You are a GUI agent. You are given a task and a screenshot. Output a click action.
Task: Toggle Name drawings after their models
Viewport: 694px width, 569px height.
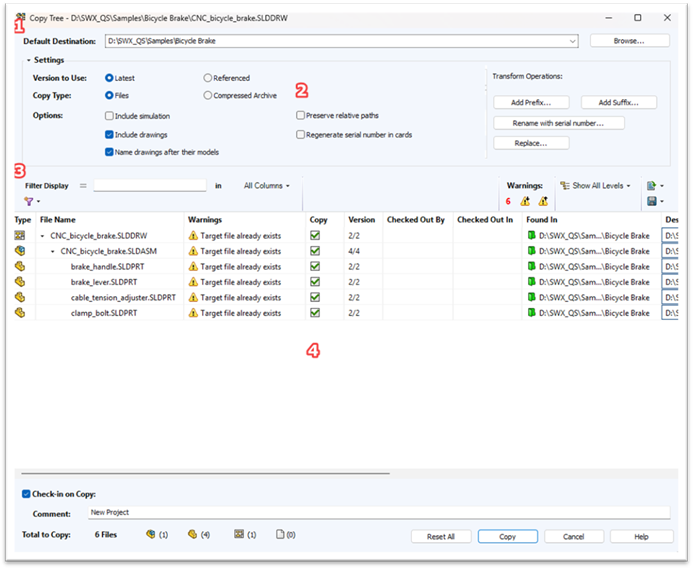(x=109, y=152)
